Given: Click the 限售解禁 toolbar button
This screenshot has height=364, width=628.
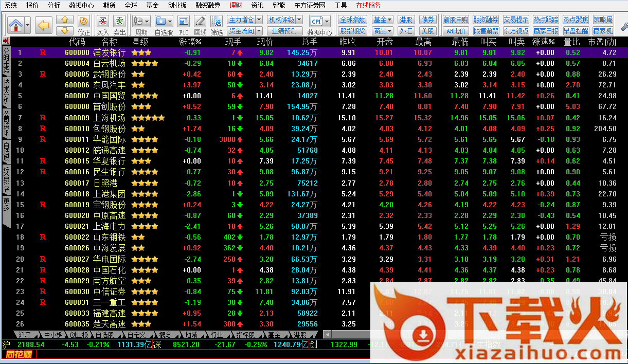Looking at the screenshot, I should tap(486, 31).
